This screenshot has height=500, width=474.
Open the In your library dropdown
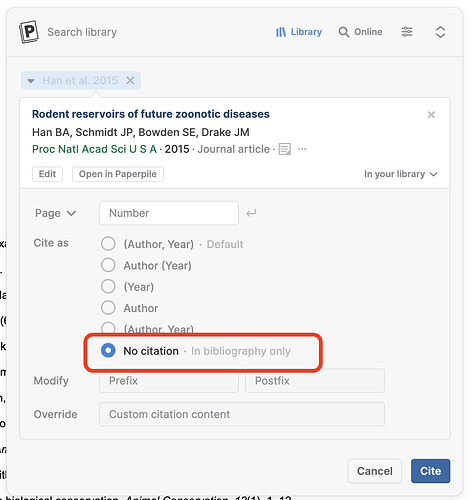(401, 174)
